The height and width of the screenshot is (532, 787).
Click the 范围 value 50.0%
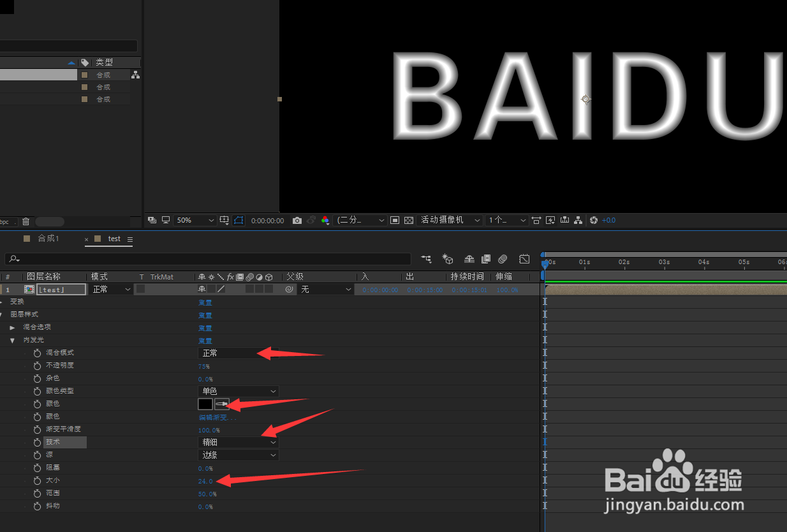click(x=207, y=494)
